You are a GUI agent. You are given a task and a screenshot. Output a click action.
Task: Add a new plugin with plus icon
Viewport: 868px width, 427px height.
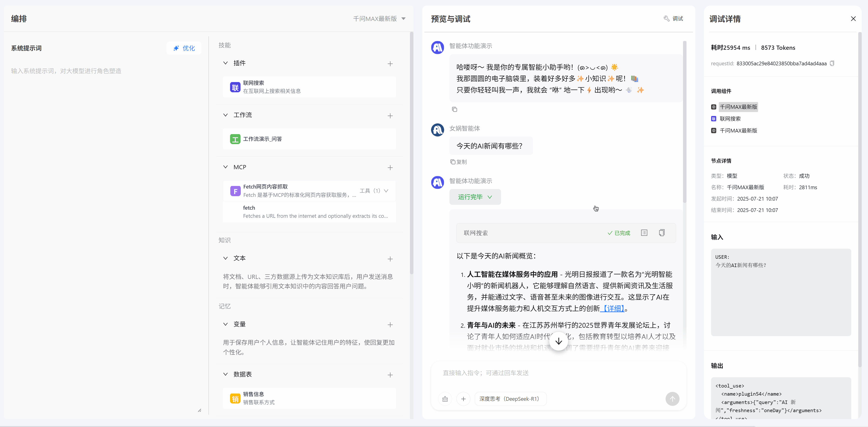[x=390, y=64]
